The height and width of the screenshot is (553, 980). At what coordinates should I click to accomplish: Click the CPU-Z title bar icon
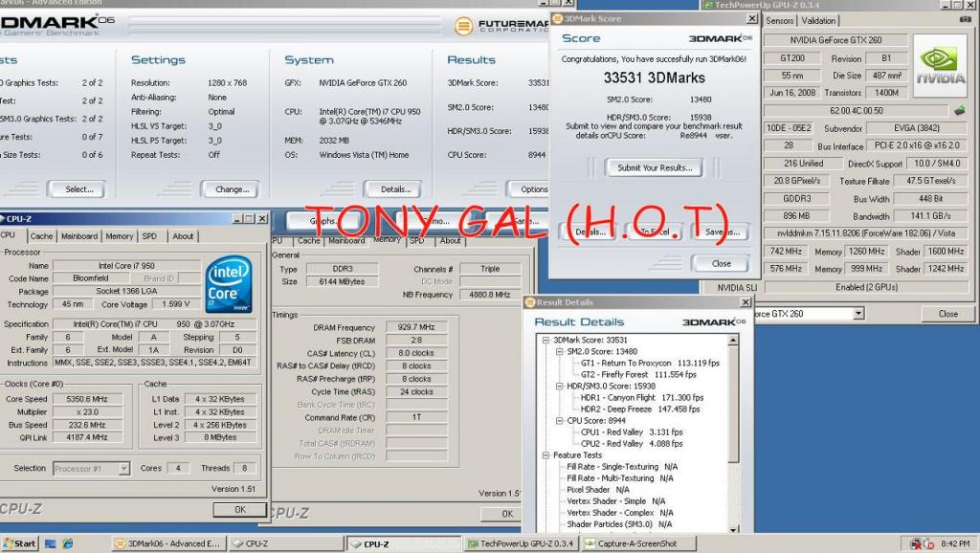[3, 219]
